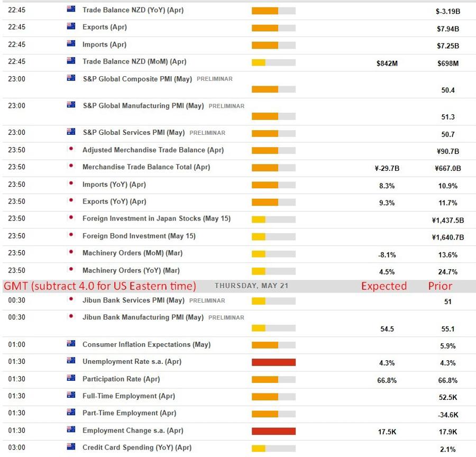Click orange impact bar for Exports (Apr)
The height and width of the screenshot is (457, 476).
point(273,28)
